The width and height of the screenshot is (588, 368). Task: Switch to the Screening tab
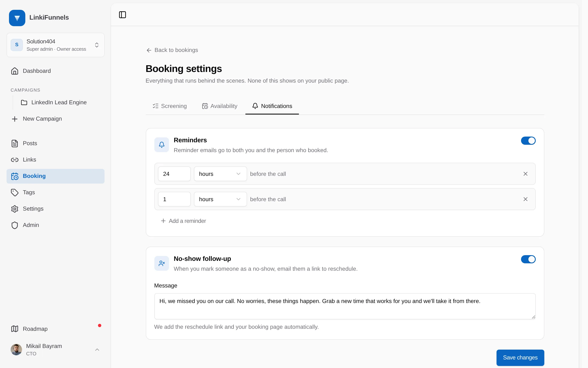tap(170, 106)
